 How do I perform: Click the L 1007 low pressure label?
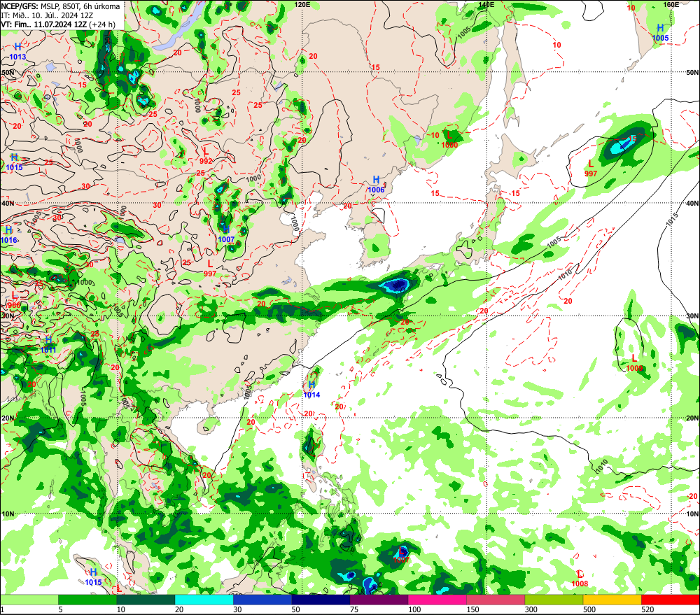[401, 555]
